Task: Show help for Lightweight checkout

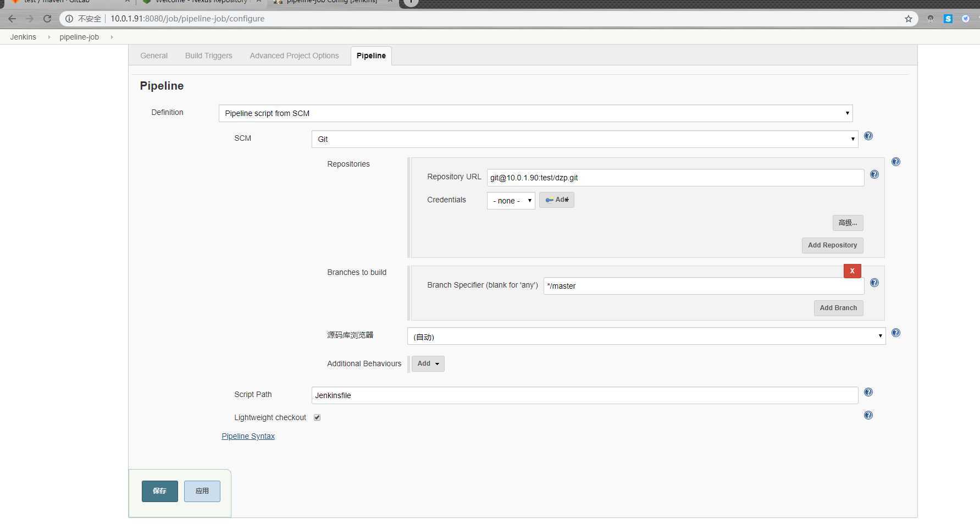Action: 868,415
